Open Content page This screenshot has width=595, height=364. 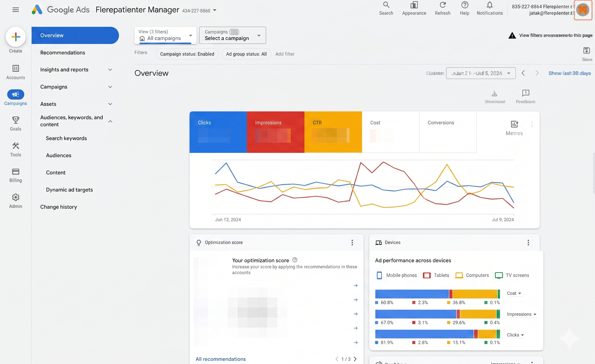(x=56, y=172)
